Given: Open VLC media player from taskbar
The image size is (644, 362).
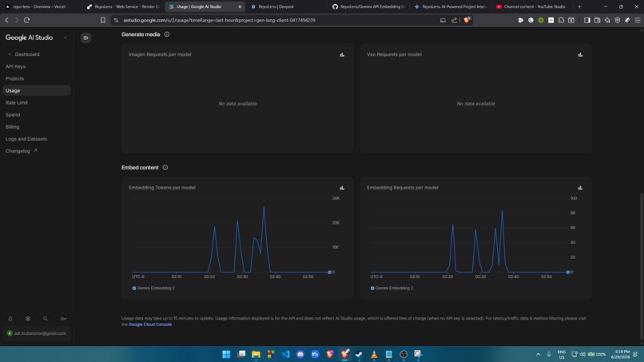Looking at the screenshot, I should tap(374, 354).
